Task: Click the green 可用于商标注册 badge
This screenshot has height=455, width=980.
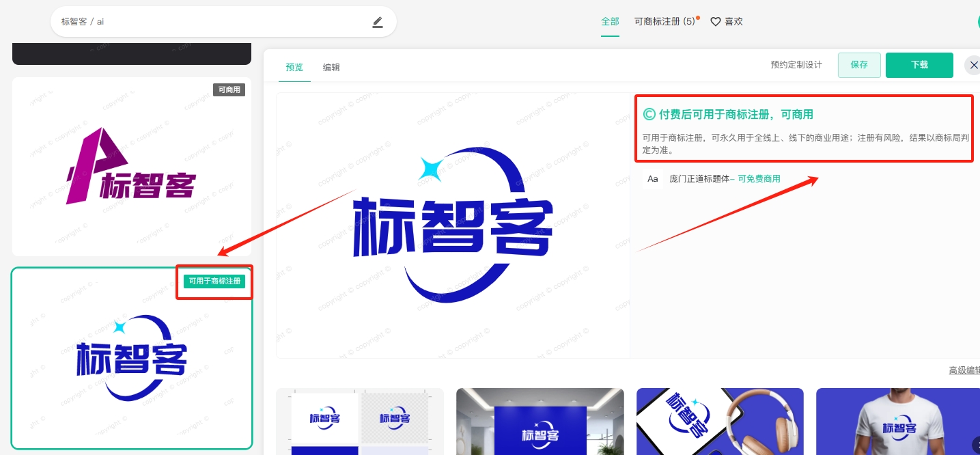Action: tap(214, 281)
